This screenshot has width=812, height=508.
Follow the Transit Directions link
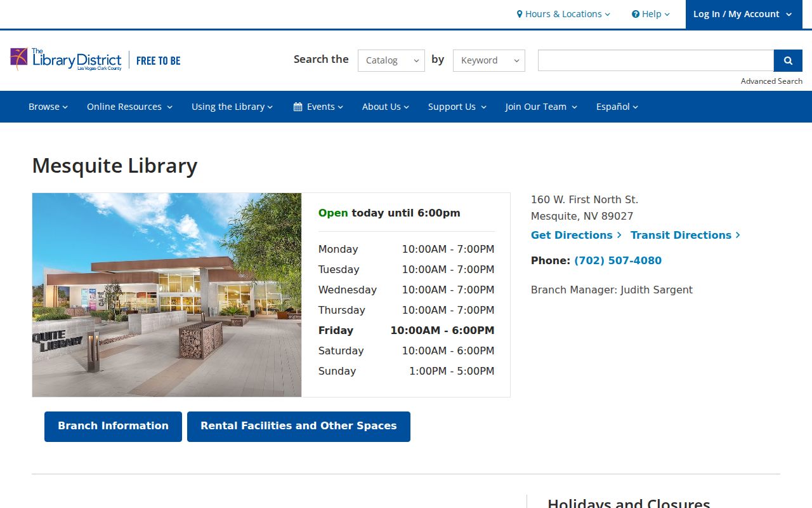[685, 235]
